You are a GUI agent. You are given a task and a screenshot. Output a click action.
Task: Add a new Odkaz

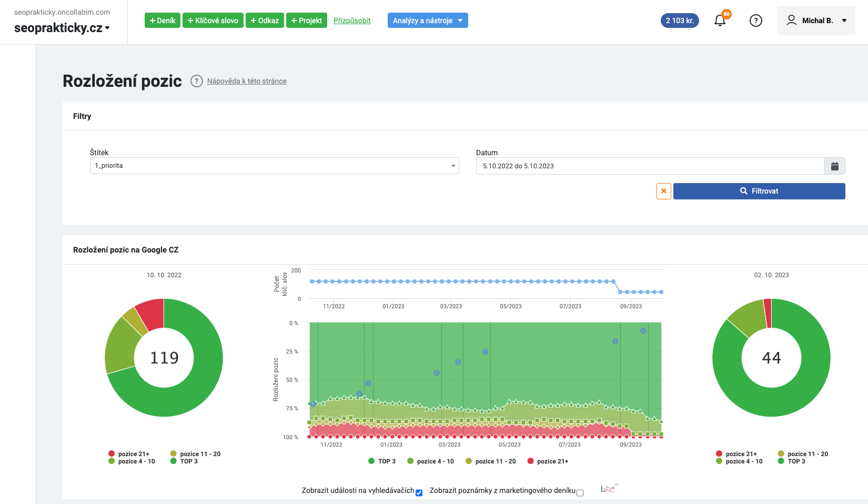(x=265, y=21)
